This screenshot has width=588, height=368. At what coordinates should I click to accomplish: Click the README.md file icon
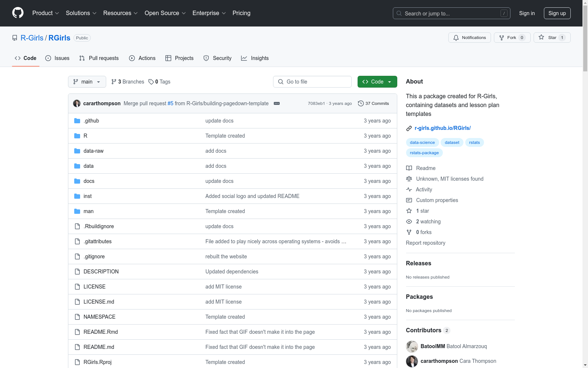[77, 347]
